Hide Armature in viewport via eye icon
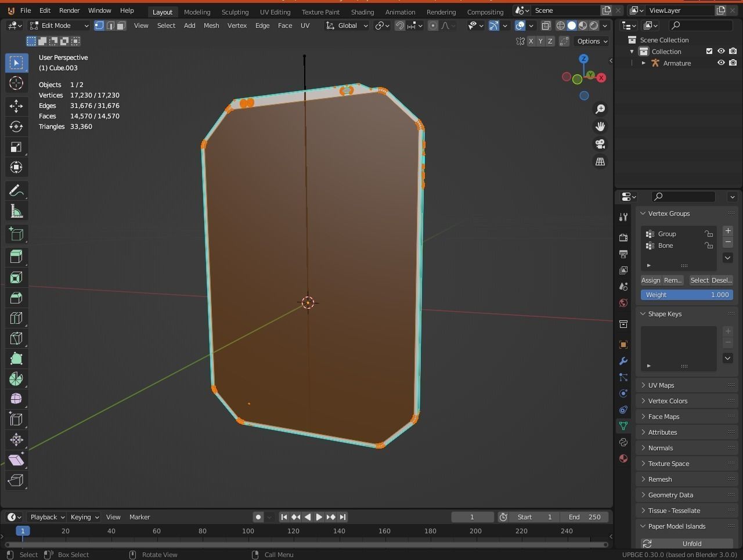Viewport: 743px width, 560px height. tap(721, 63)
